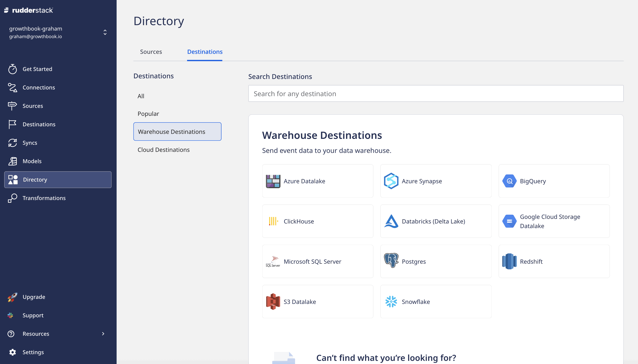Open the Syncs panel
The height and width of the screenshot is (364, 638).
(x=30, y=143)
